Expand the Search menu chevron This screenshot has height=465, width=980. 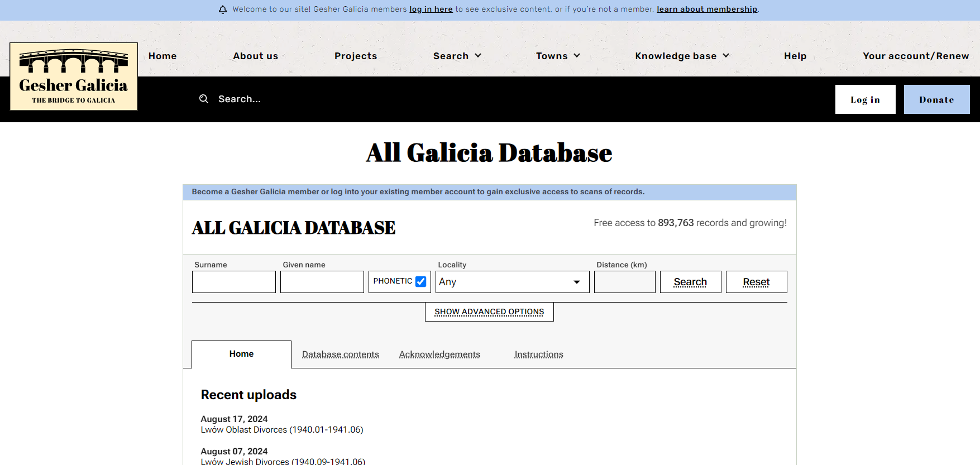478,56
